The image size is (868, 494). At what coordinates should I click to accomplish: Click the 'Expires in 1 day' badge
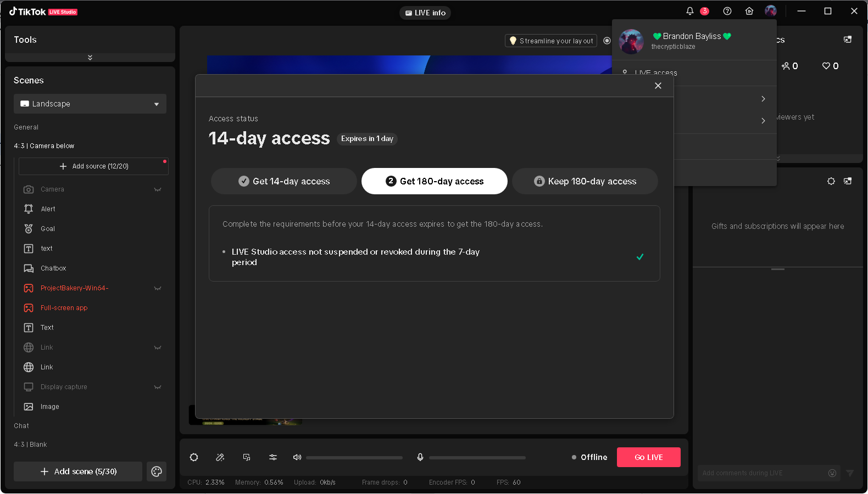[x=367, y=139]
